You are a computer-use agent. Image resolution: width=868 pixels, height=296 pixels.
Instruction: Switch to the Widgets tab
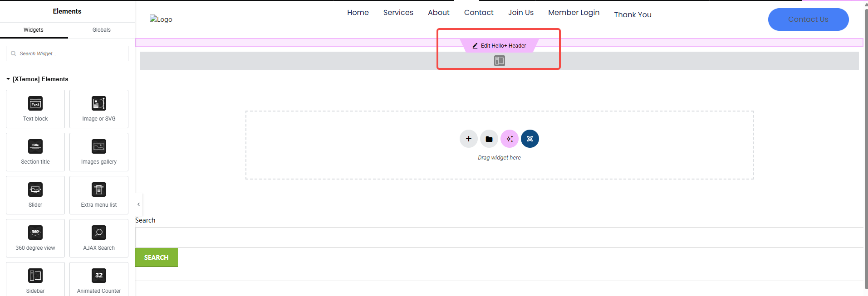click(34, 30)
